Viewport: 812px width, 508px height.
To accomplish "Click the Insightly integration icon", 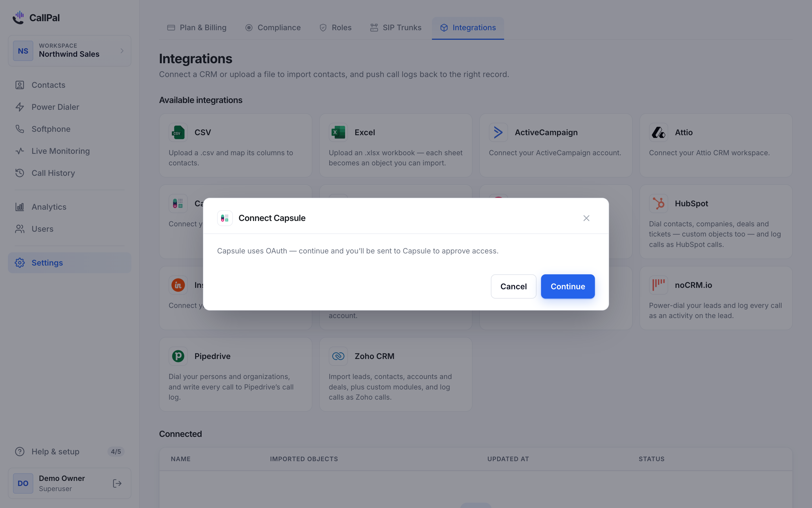I will [x=178, y=285].
